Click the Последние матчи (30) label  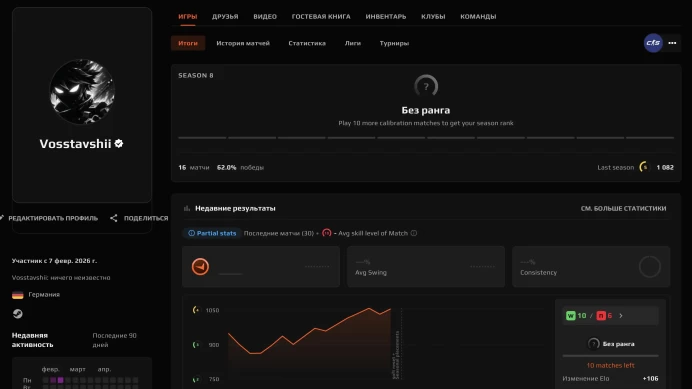coord(278,233)
